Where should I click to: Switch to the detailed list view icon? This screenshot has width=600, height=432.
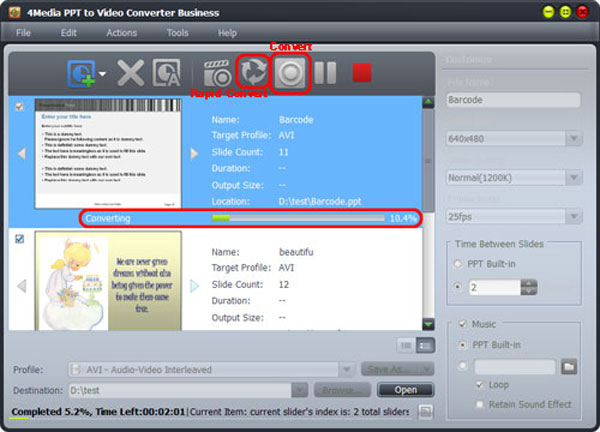click(425, 346)
